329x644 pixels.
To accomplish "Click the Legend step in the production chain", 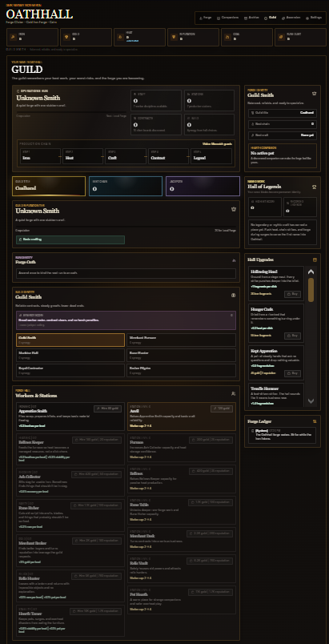I will 211,156.
